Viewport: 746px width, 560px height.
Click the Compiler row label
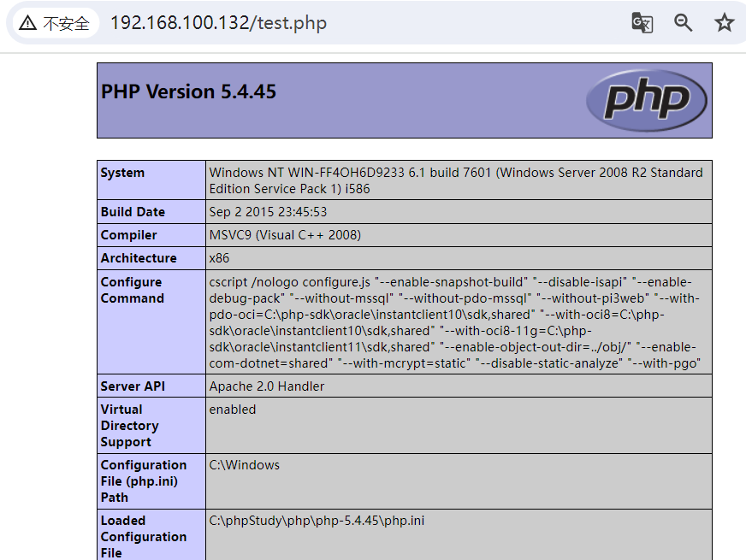coord(129,235)
